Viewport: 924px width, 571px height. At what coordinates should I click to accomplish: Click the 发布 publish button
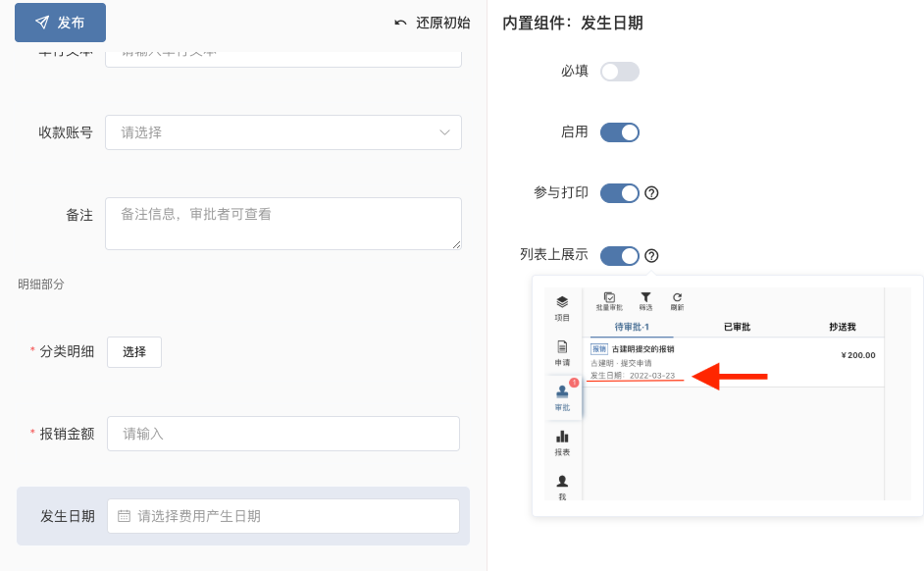[59, 23]
